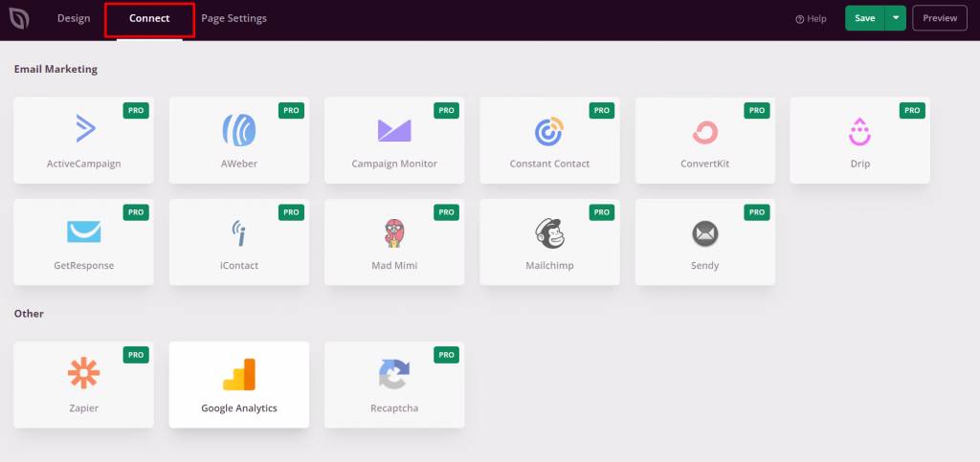
Task: Click the ActiveCampaign label text
Action: pos(84,165)
